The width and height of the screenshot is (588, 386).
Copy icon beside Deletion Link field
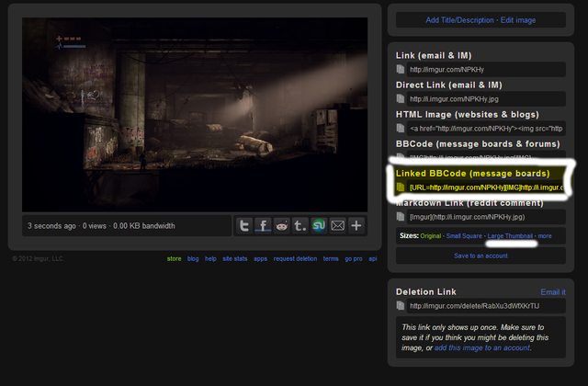click(401, 306)
